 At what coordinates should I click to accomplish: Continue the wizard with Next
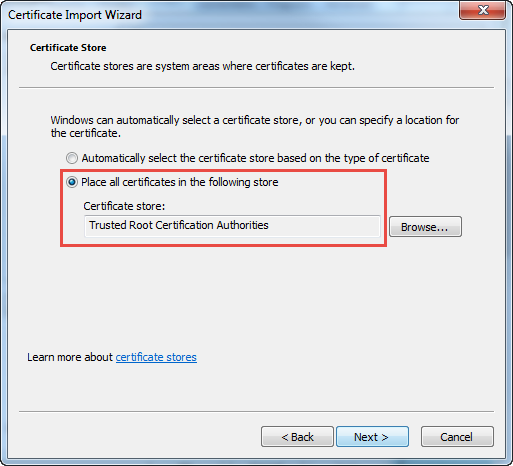[372, 437]
